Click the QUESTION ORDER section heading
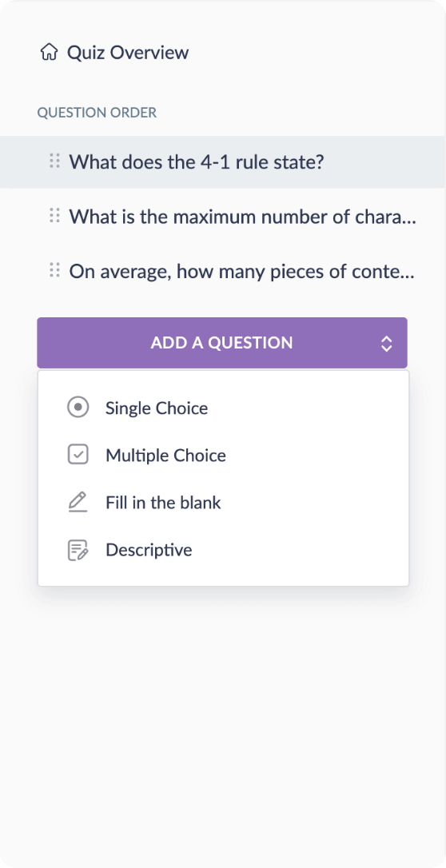Screen dimensions: 446x868 [97, 113]
